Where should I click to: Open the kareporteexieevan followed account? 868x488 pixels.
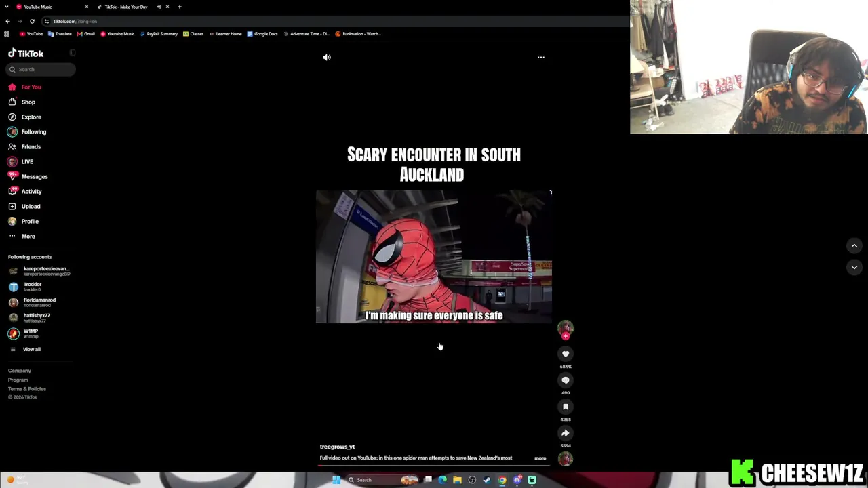39,271
